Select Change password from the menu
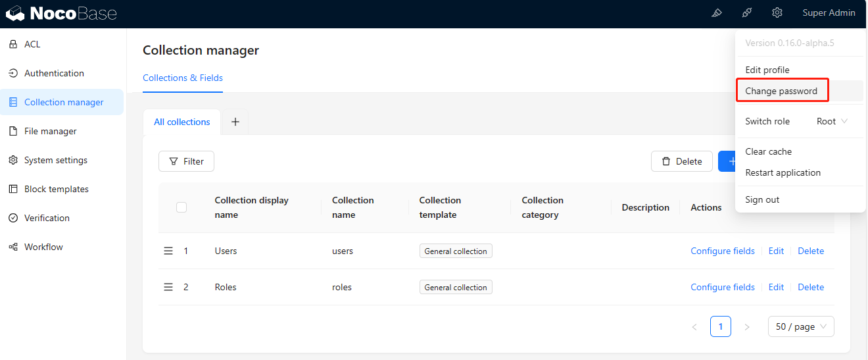This screenshot has width=868, height=360. (x=781, y=91)
